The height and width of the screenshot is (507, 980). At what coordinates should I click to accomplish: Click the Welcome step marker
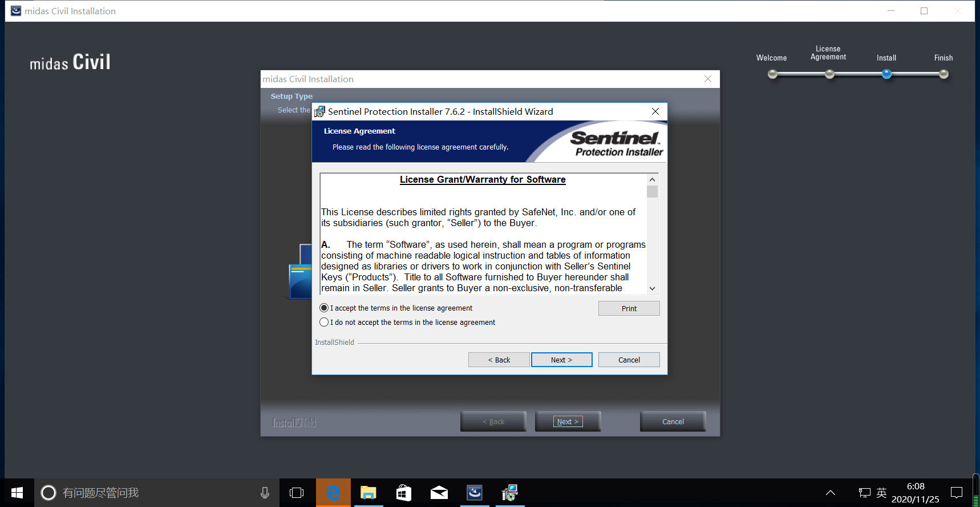click(x=772, y=74)
